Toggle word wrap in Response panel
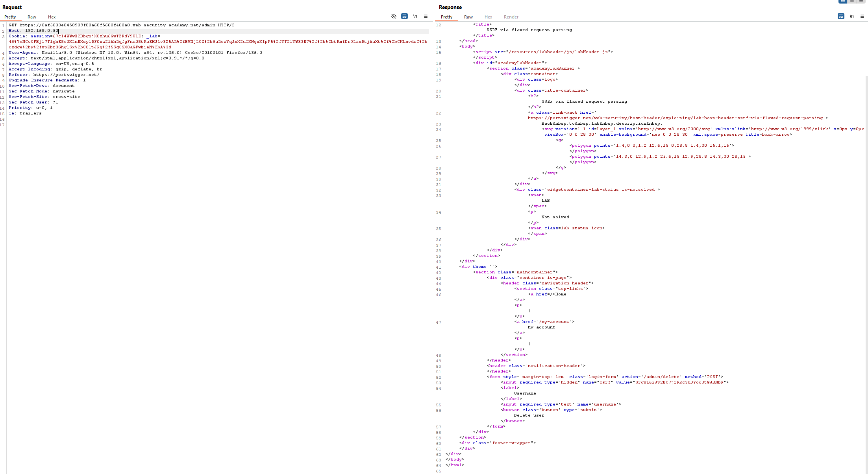This screenshot has height=474, width=868. click(841, 16)
